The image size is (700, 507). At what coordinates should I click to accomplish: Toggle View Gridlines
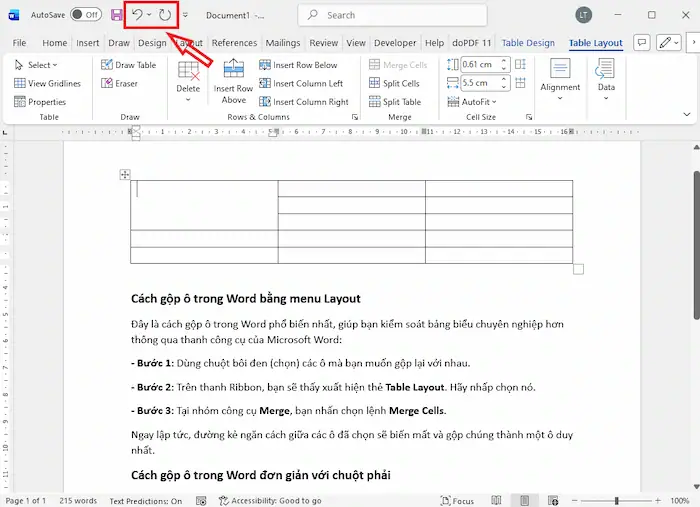[47, 83]
